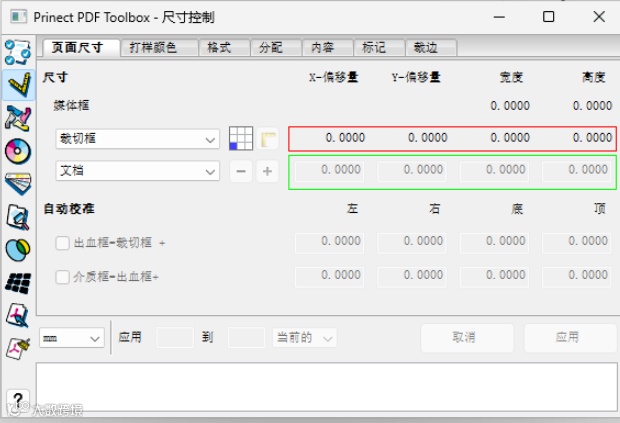
Task: Close the Prinect PDF Toolbox window
Action: click(x=599, y=17)
